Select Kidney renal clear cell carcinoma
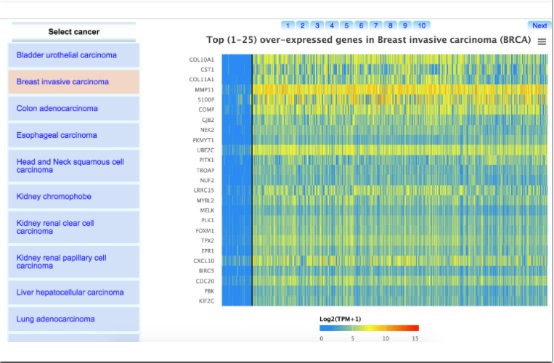The image size is (554, 363). tap(74, 227)
